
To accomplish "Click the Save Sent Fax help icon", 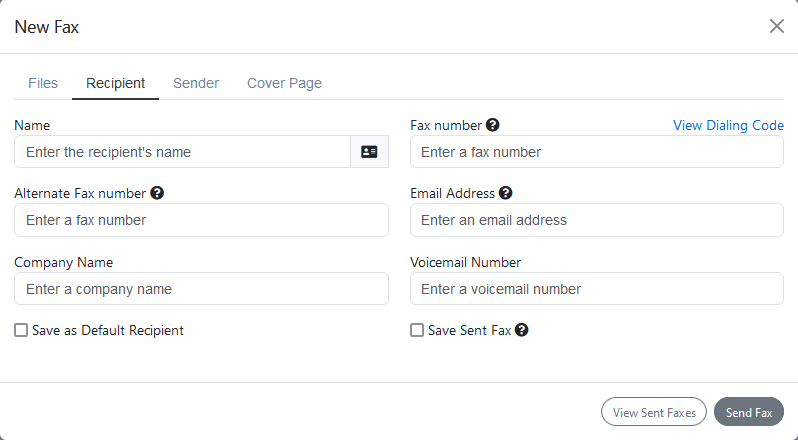I will pos(522,330).
